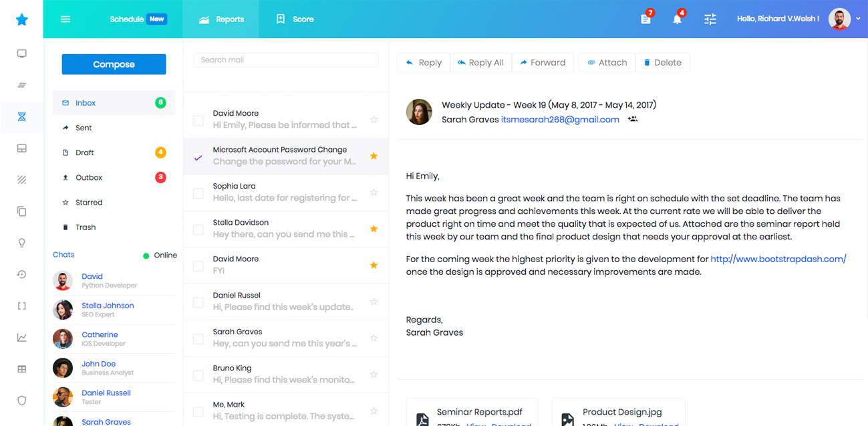Select the Stella Davidson email checkbox
This screenshot has width=868, height=426.
(x=198, y=230)
